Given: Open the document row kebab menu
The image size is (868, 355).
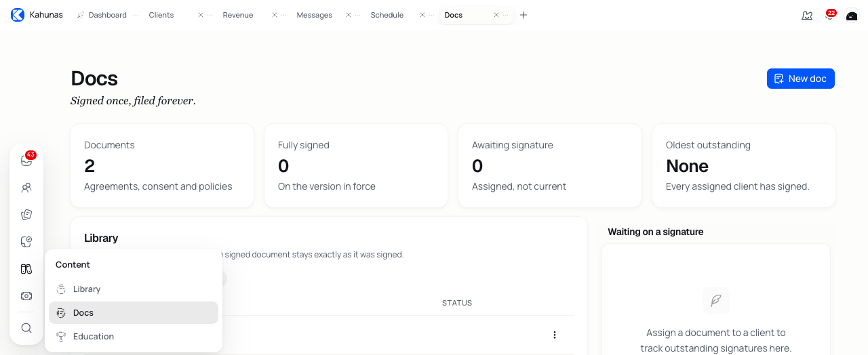Looking at the screenshot, I should tap(555, 335).
